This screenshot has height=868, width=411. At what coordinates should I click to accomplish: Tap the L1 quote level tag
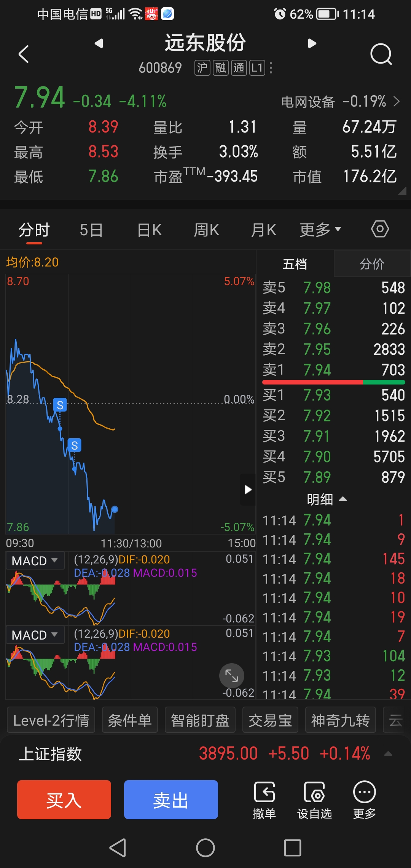[257, 68]
